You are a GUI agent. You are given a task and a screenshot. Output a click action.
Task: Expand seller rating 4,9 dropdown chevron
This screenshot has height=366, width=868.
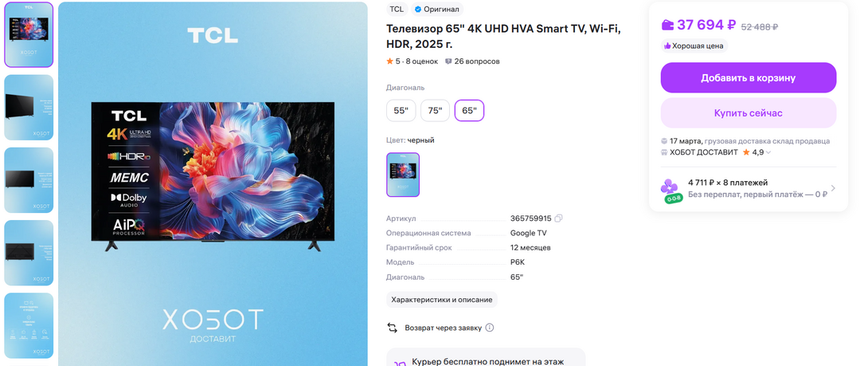pos(768,152)
